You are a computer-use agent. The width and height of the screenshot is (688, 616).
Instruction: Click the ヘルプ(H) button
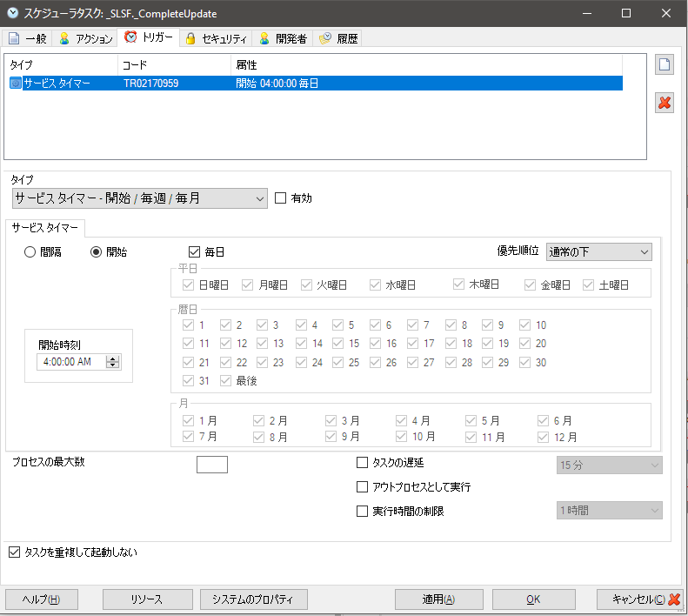(x=42, y=599)
